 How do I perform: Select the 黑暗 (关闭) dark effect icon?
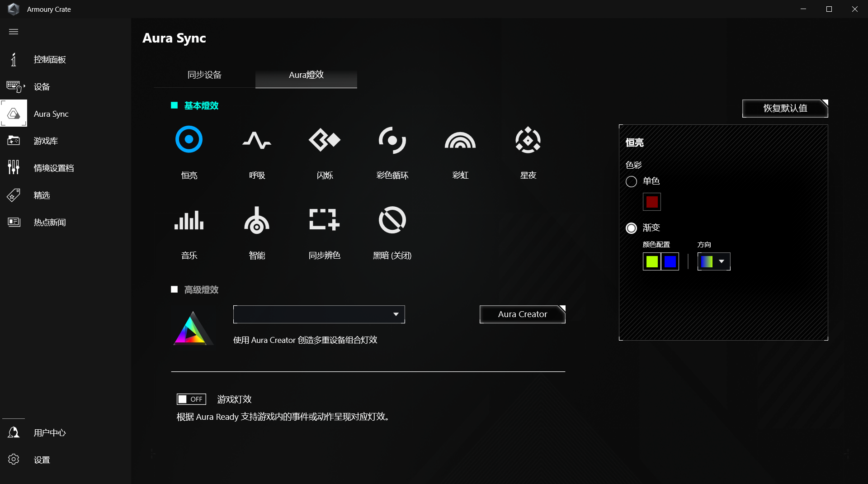[392, 220]
